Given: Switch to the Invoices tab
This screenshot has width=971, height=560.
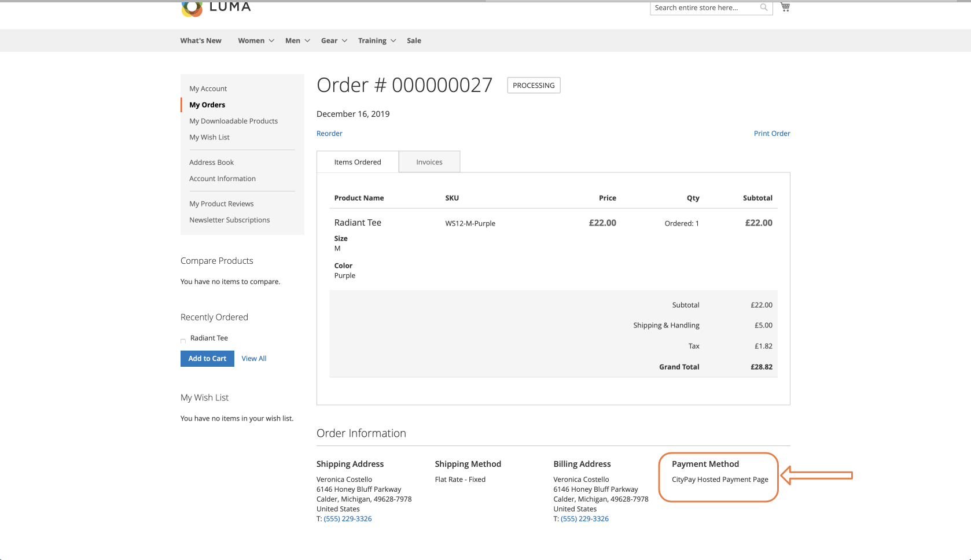Looking at the screenshot, I should click(429, 161).
